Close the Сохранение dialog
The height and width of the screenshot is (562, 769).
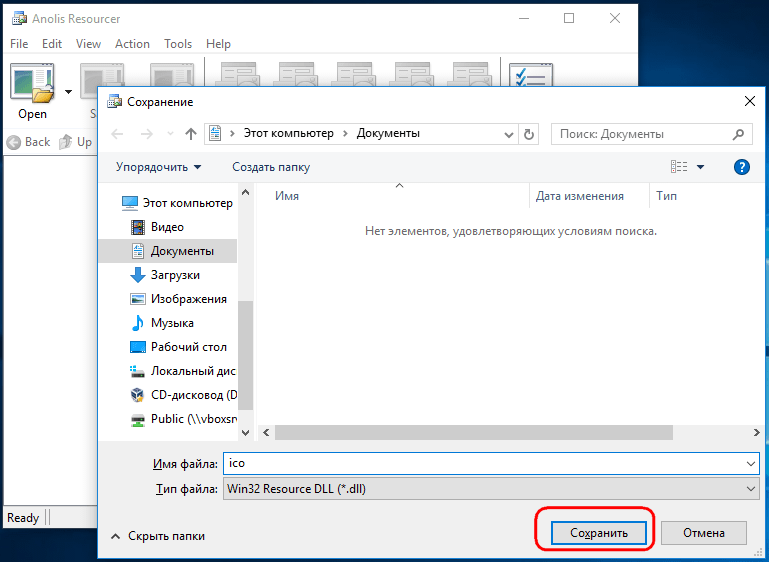(x=750, y=102)
